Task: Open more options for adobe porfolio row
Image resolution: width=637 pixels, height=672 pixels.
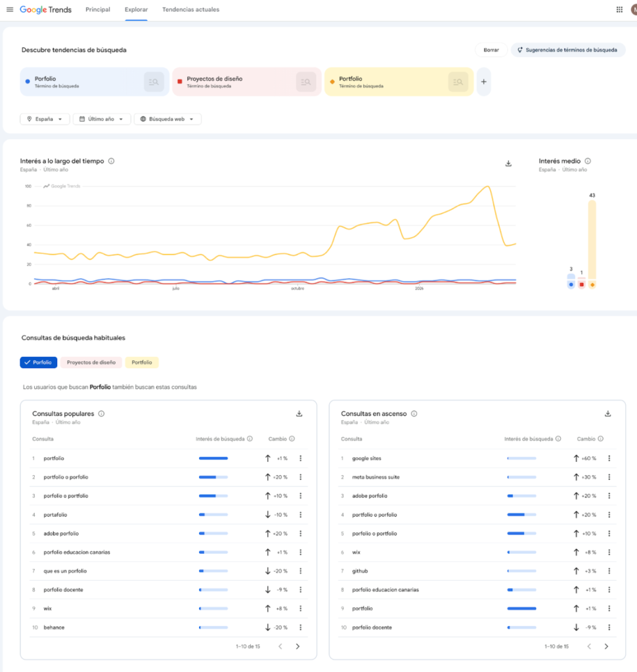Action: coord(300,534)
